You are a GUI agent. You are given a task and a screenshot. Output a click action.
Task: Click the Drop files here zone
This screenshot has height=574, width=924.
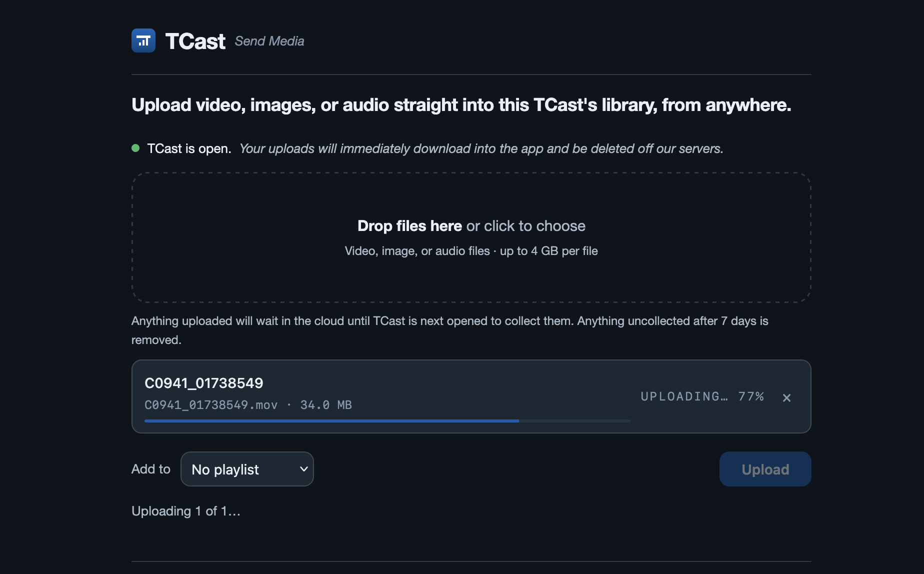click(471, 237)
